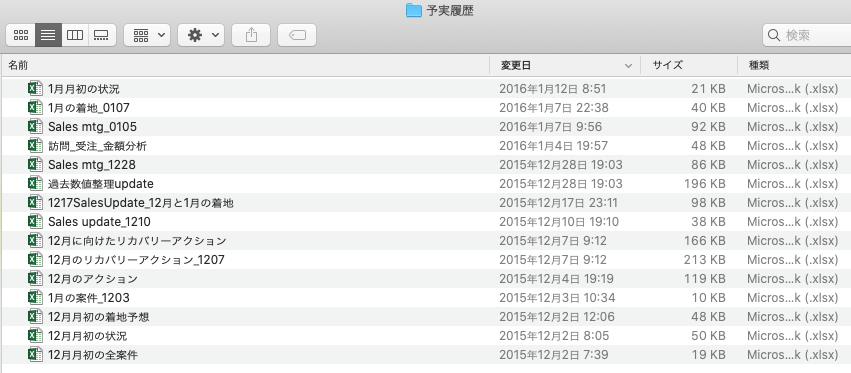Click Excel icon of 12月月初の状況
851x373 pixels.
coord(35,336)
